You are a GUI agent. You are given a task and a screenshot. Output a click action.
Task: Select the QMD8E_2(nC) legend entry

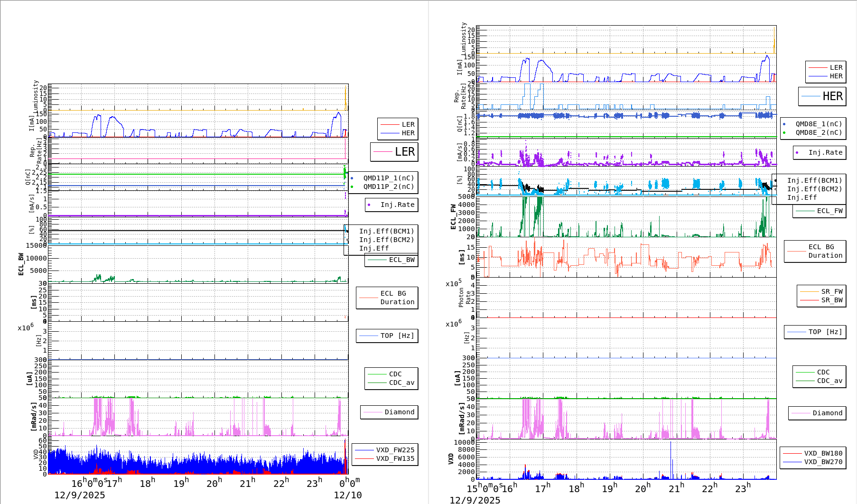[x=818, y=132]
